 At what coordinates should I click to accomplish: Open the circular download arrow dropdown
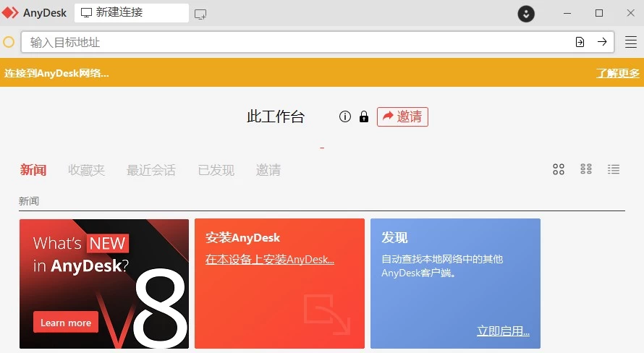click(526, 13)
